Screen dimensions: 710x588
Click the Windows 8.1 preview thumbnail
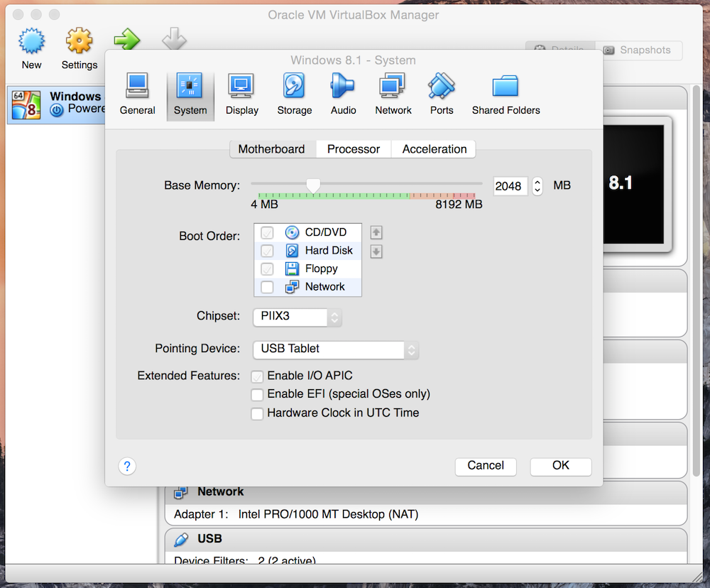[x=633, y=185]
